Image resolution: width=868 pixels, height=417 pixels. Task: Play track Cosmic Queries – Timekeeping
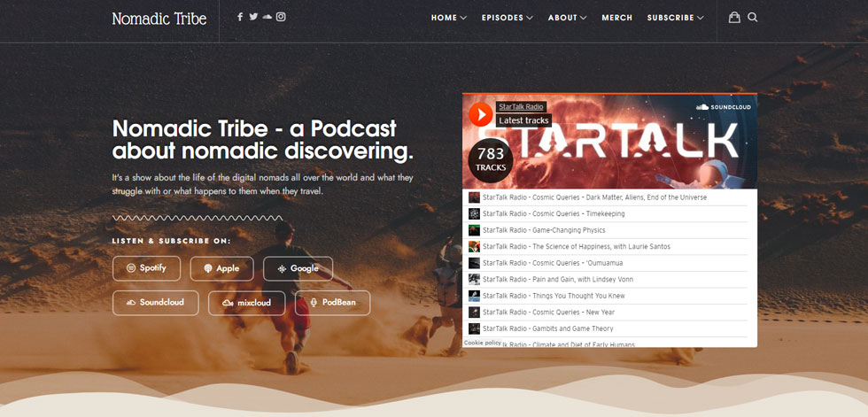[x=554, y=213]
